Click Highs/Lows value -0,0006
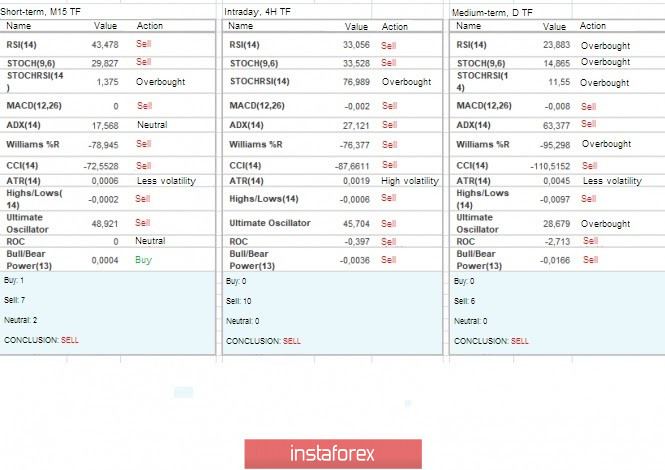Viewport: 665px width, 470px height. 355,199
